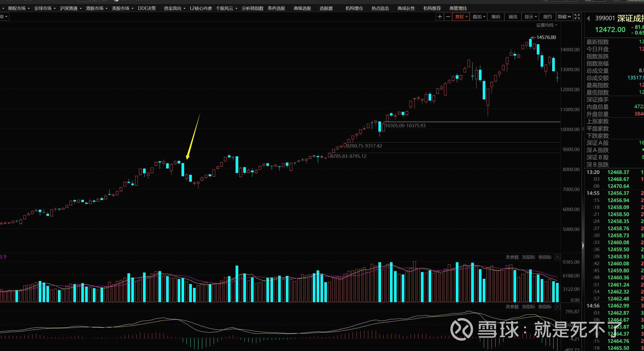
Task: Zoom in chart with plus icon
Action: 439,17
